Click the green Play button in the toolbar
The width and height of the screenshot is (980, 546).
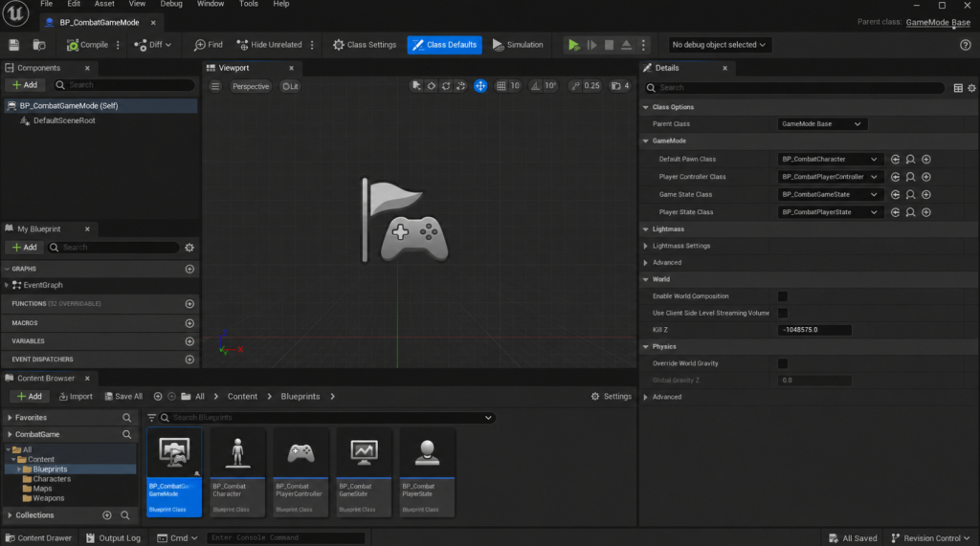pyautogui.click(x=573, y=45)
